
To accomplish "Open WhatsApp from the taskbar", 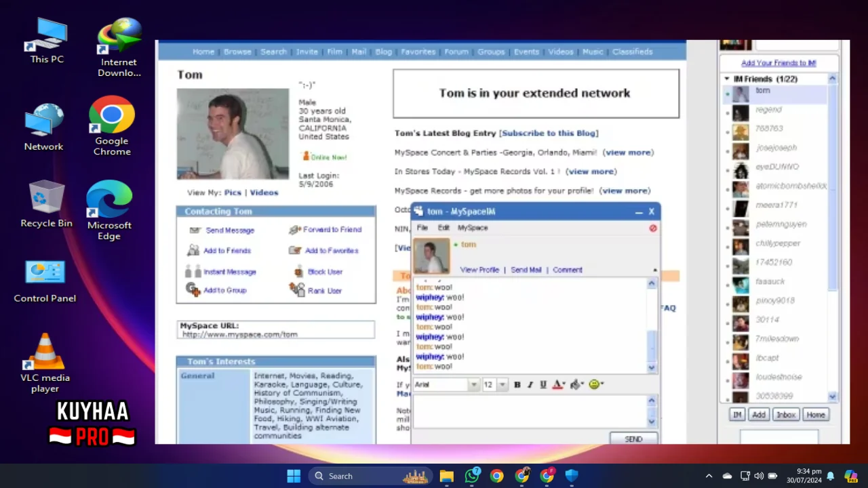I will click(x=472, y=476).
